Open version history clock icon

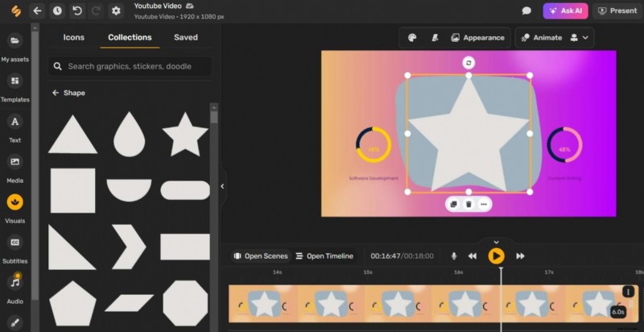click(57, 11)
